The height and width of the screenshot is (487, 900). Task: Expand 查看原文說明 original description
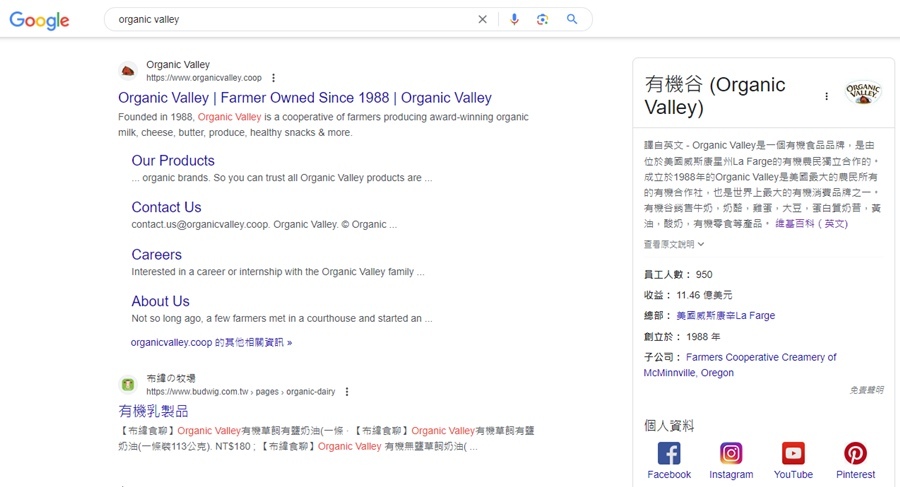coord(674,244)
